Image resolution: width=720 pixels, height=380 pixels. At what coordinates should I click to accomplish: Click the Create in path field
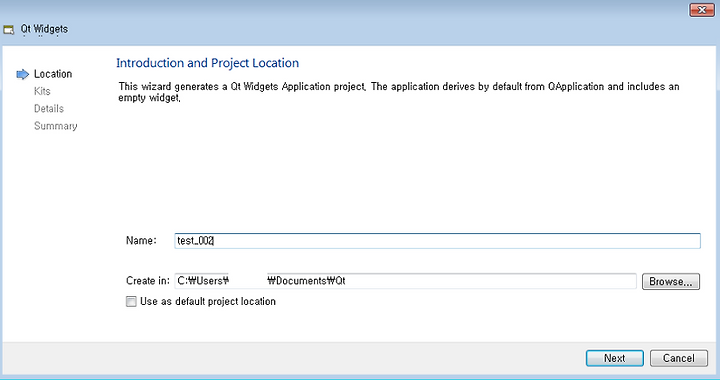(405, 281)
